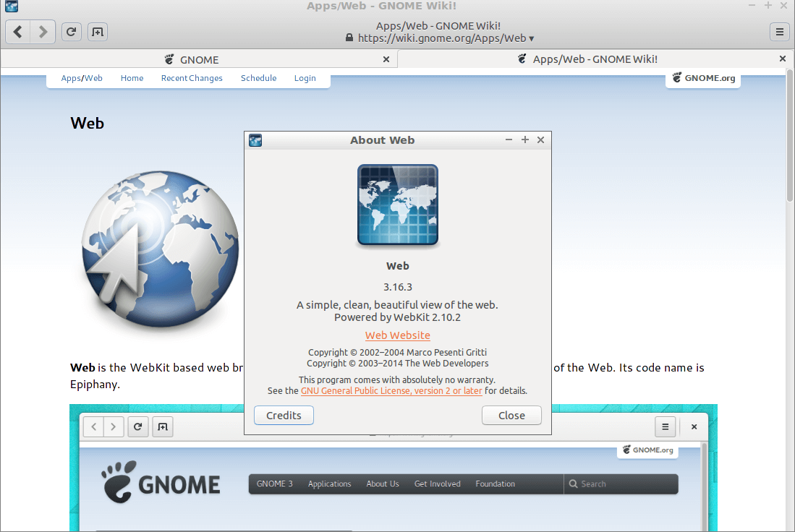Open Recent Changes in the wiki navigation
The width and height of the screenshot is (795, 532).
pyautogui.click(x=192, y=78)
